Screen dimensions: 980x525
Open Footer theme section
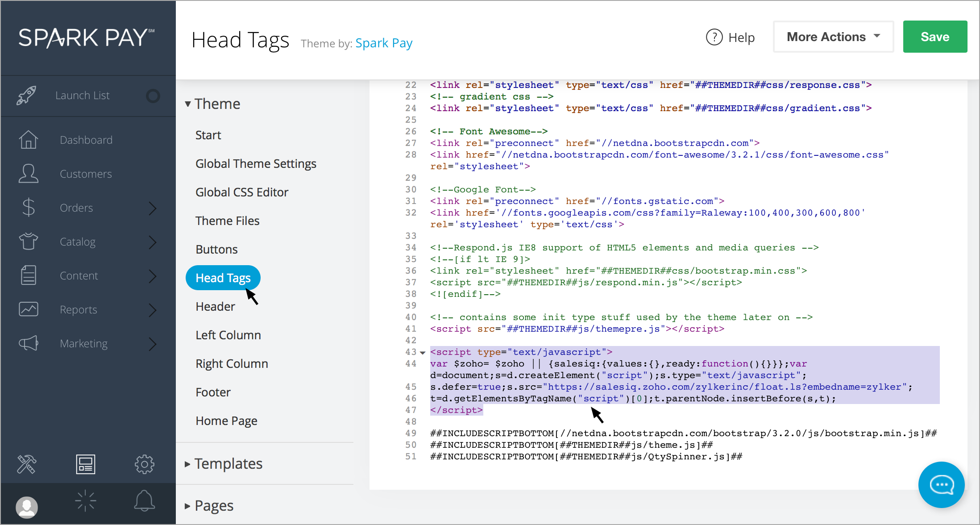213,392
